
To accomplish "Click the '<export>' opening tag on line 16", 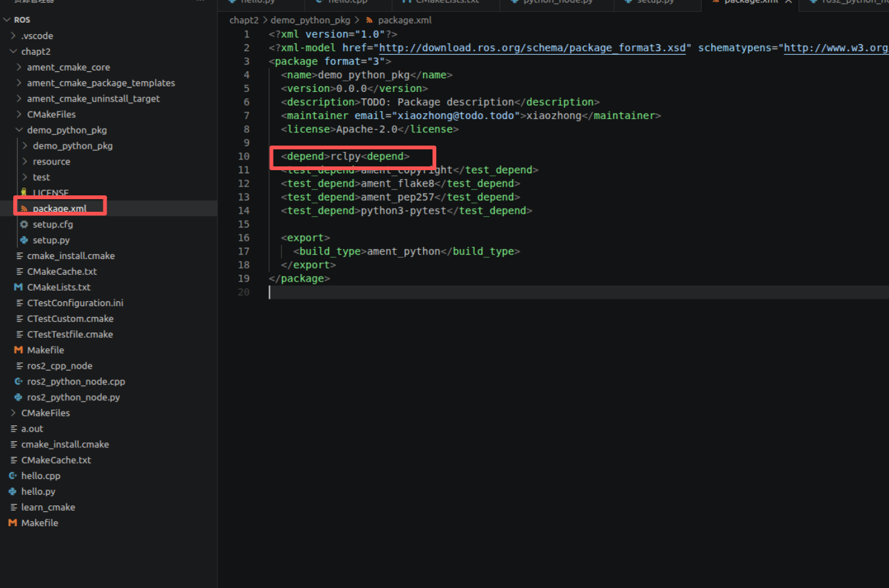I will 305,238.
